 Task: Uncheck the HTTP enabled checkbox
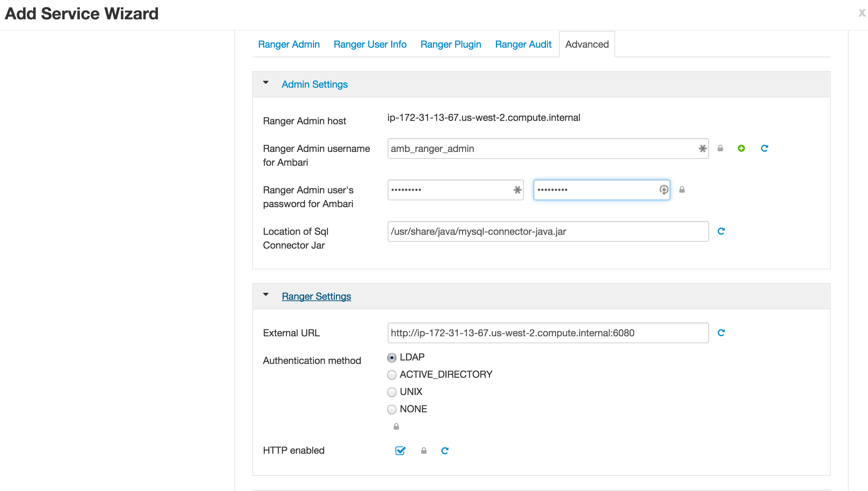click(400, 451)
